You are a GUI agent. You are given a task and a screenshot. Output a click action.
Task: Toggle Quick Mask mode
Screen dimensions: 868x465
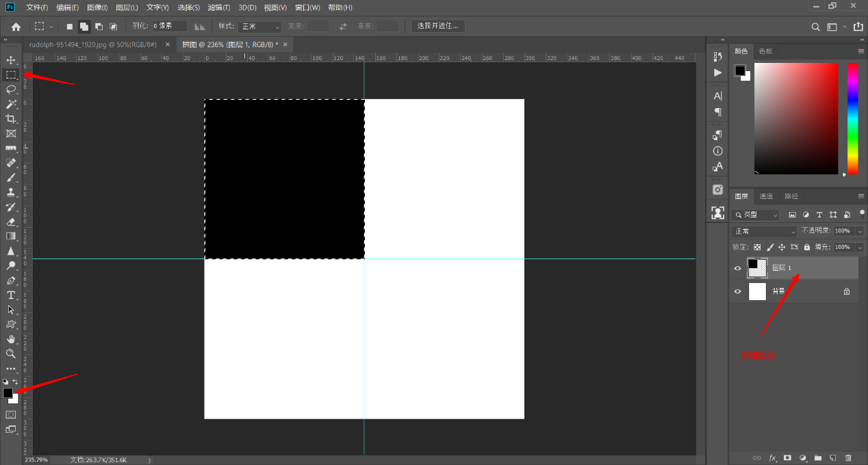click(x=11, y=414)
